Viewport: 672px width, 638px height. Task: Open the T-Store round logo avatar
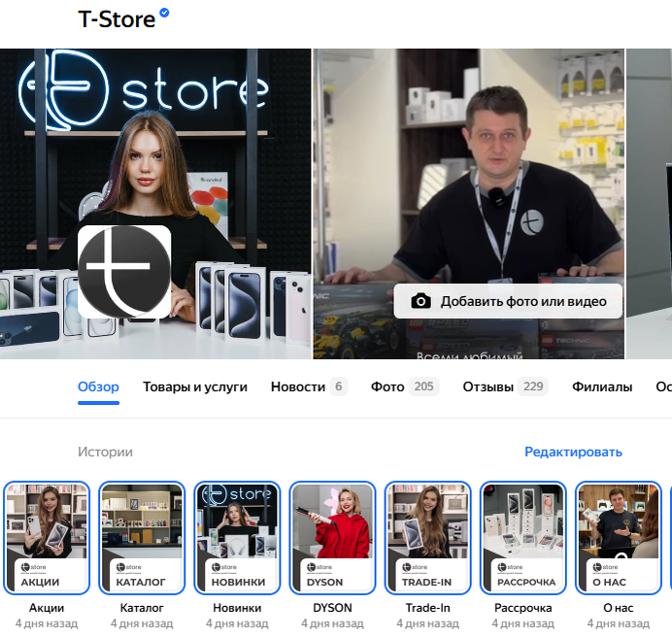tap(124, 272)
